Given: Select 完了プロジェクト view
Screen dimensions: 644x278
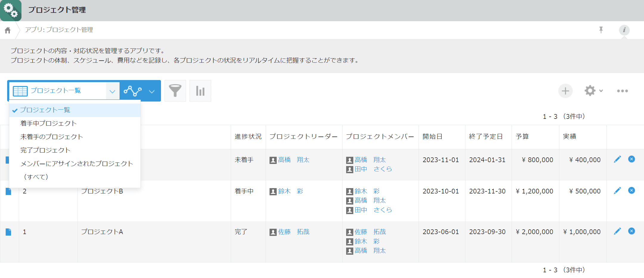Looking at the screenshot, I should pyautogui.click(x=75, y=150).
